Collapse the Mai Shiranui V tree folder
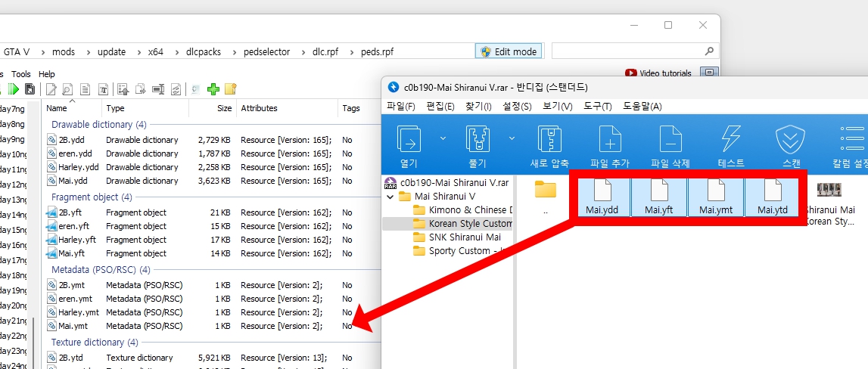 390,197
